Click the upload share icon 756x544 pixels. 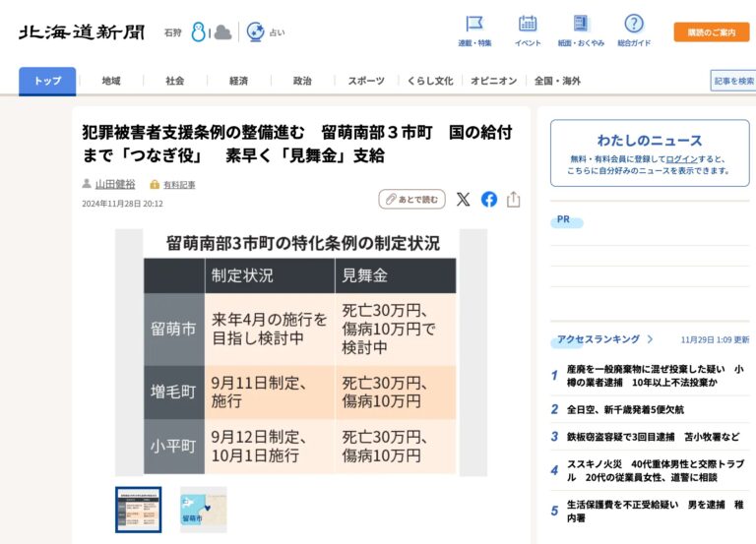[514, 200]
